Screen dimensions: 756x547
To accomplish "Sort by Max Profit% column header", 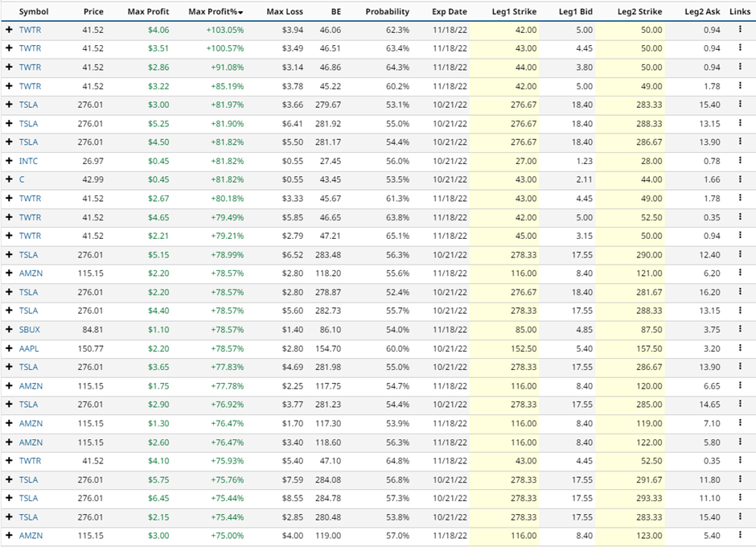I will (x=216, y=11).
